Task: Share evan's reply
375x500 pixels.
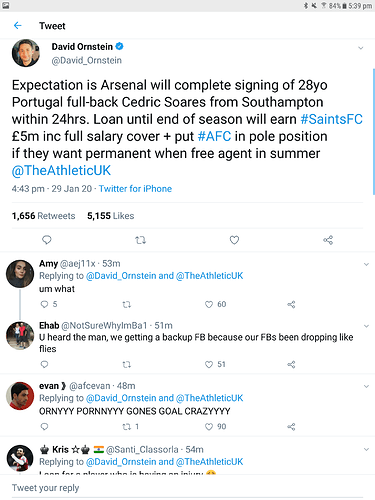Action: pos(291,427)
